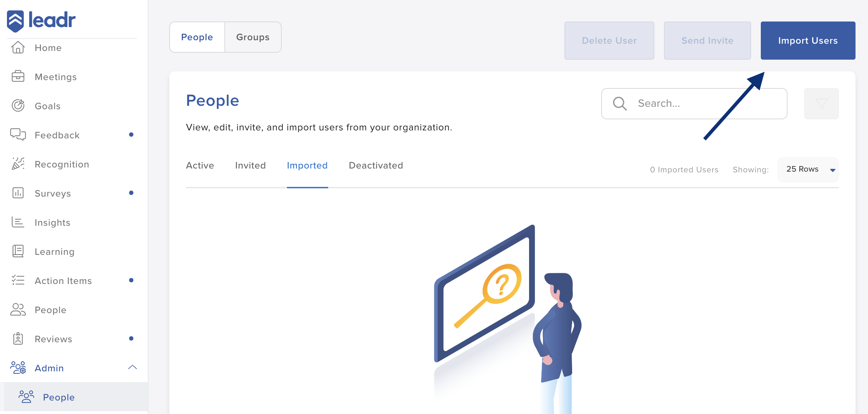Open Reviews from the sidebar
This screenshot has width=868, height=414.
[53, 339]
